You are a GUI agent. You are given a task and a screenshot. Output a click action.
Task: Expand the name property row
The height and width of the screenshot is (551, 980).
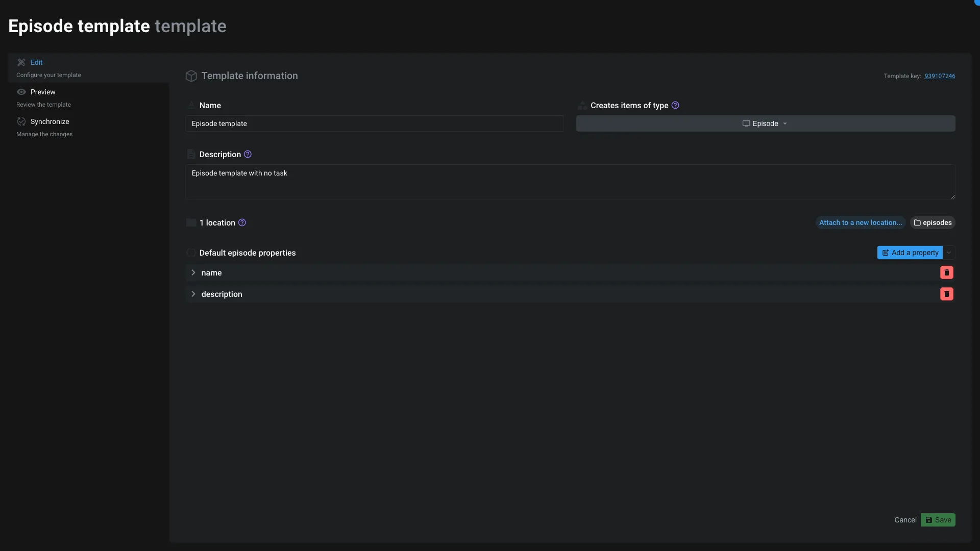click(193, 272)
